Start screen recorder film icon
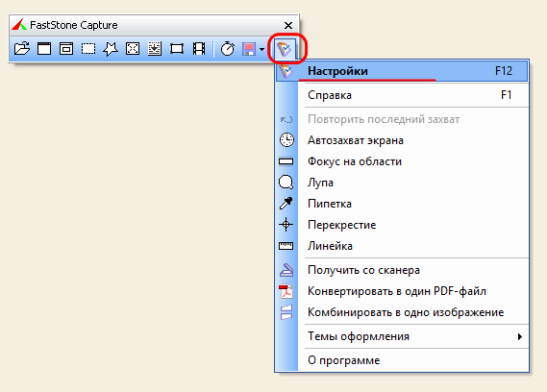Image resolution: width=547 pixels, height=392 pixels. coord(199,48)
